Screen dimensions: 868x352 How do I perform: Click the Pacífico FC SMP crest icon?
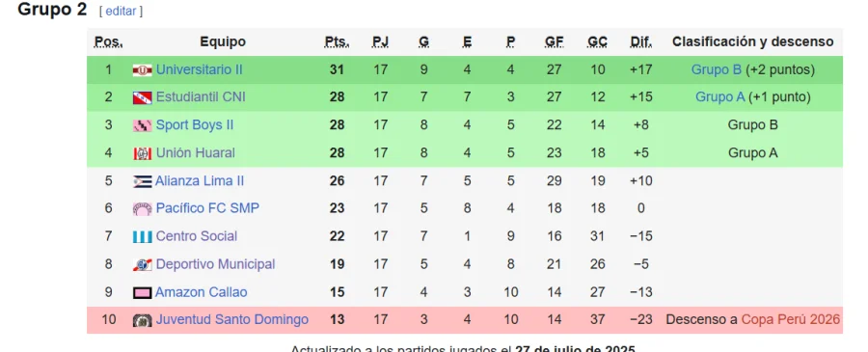tap(143, 209)
